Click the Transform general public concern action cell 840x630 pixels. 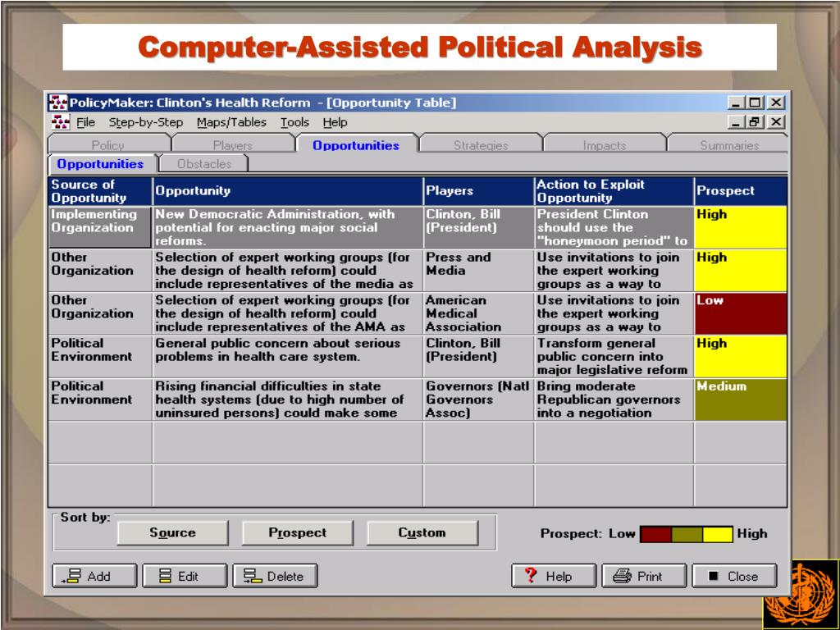(x=614, y=356)
